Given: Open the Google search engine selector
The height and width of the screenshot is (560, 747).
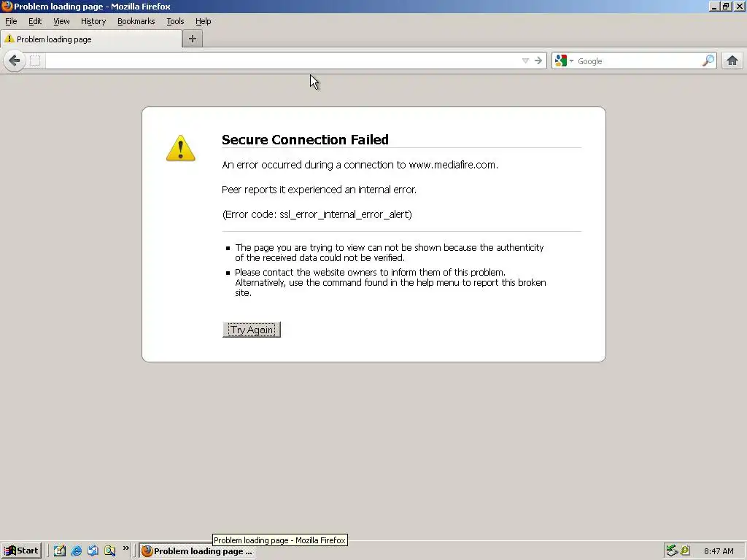Looking at the screenshot, I should coord(564,61).
